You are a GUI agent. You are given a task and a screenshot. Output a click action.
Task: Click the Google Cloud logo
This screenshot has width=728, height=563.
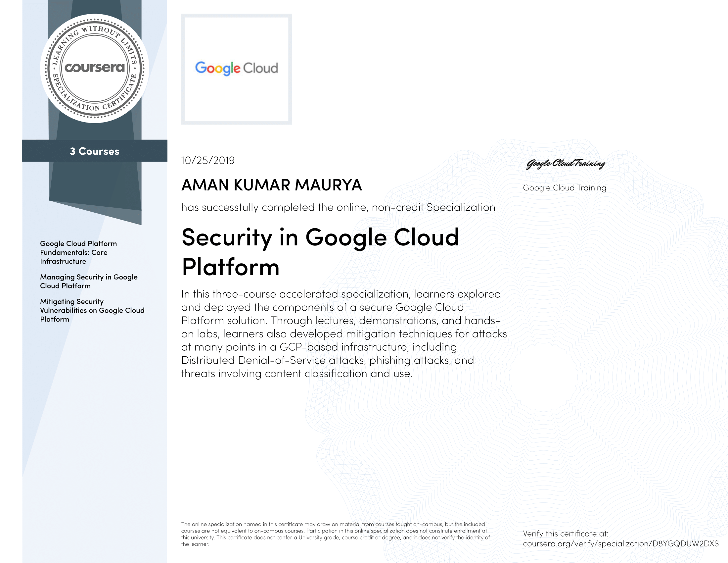pos(236,68)
